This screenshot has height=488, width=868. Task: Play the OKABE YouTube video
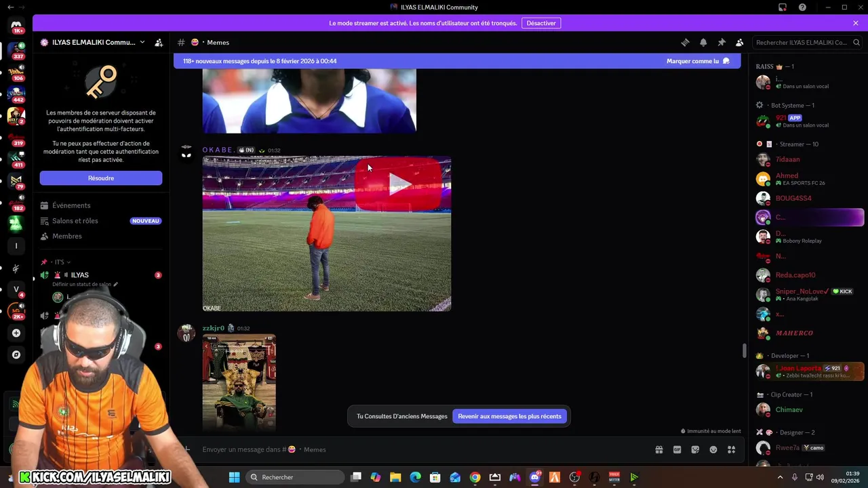point(399,184)
